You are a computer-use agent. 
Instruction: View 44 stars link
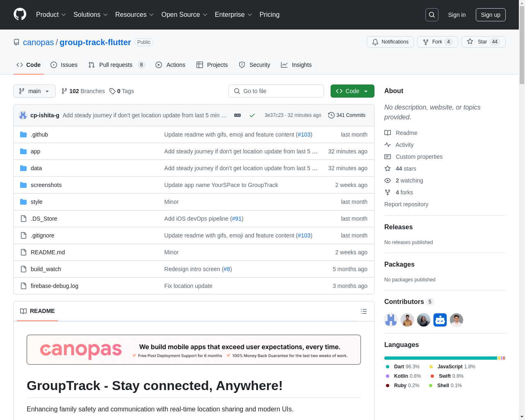[x=400, y=169]
